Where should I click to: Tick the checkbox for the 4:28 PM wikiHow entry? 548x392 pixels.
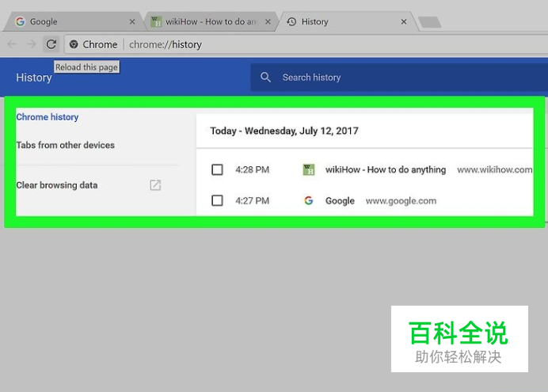click(217, 169)
